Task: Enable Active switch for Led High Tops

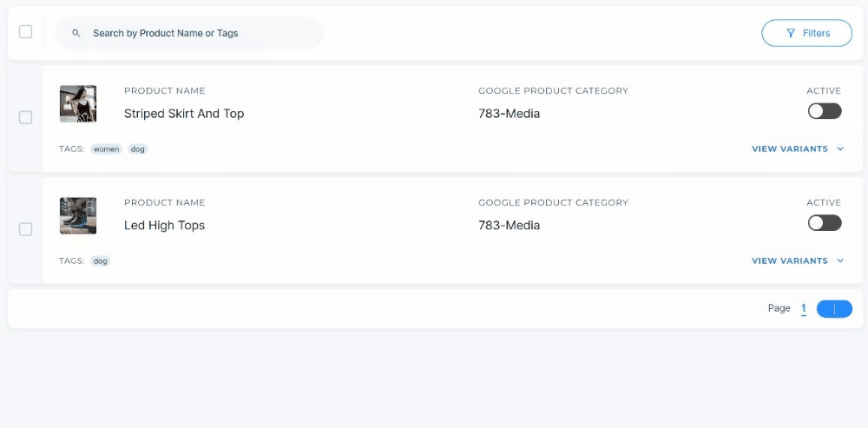Action: pyautogui.click(x=825, y=223)
